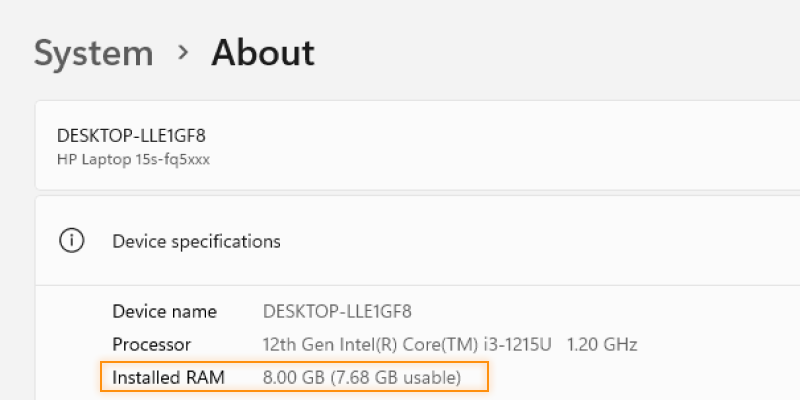
Task: Click the About page title
Action: click(x=263, y=52)
